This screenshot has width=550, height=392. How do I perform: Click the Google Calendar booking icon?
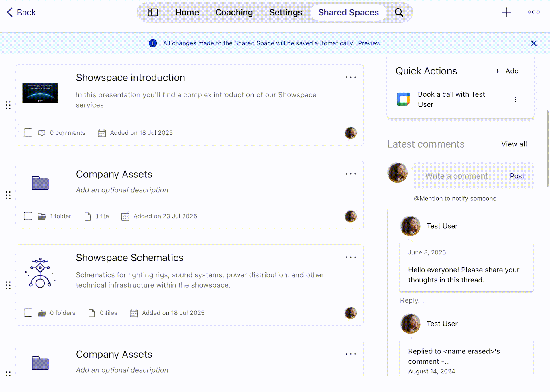403,99
